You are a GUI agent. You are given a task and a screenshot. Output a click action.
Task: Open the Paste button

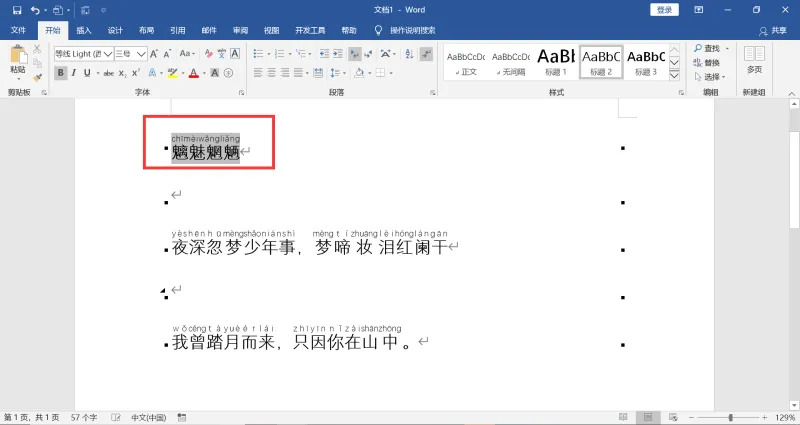point(18,61)
